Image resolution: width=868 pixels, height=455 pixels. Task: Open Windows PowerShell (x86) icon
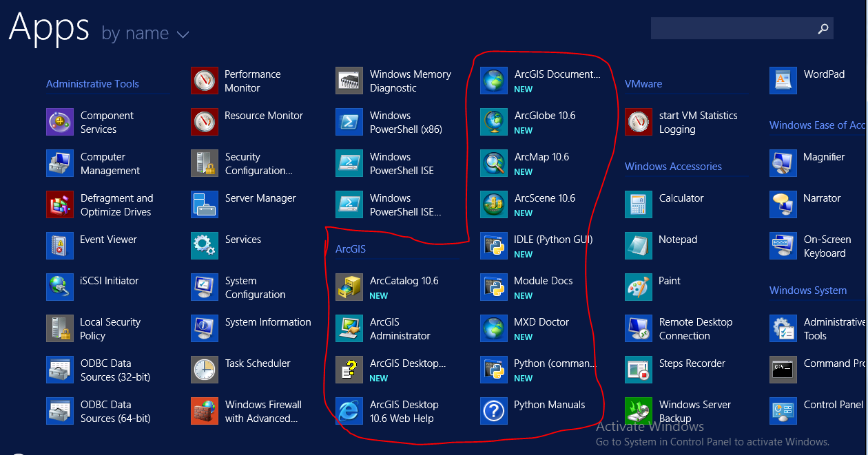pyautogui.click(x=349, y=123)
